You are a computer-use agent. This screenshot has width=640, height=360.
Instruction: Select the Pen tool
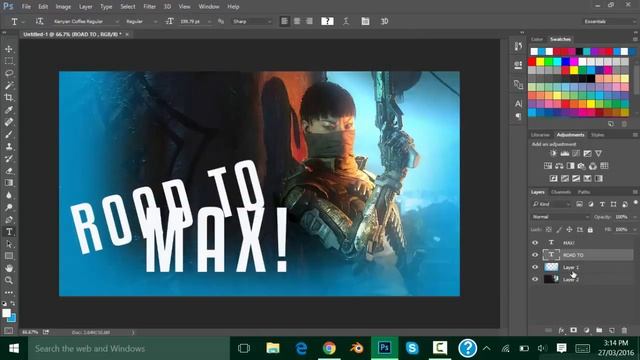coord(9,220)
